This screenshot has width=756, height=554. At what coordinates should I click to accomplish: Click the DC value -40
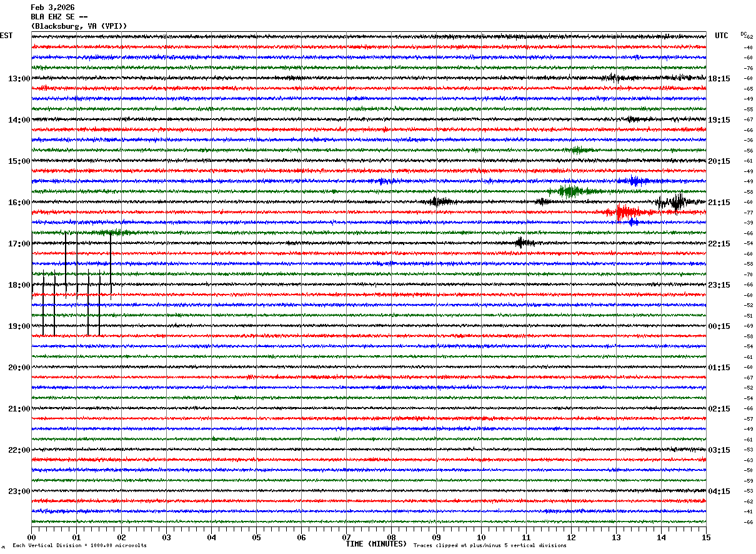click(x=749, y=48)
